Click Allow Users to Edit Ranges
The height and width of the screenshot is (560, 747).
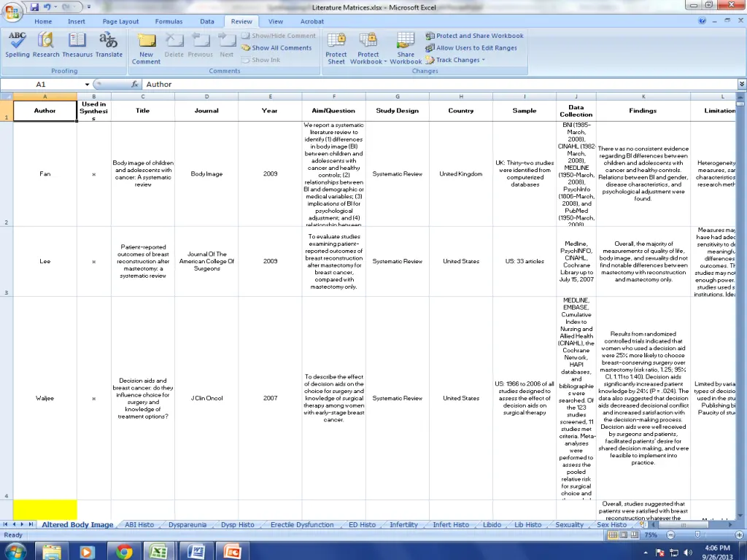[471, 47]
